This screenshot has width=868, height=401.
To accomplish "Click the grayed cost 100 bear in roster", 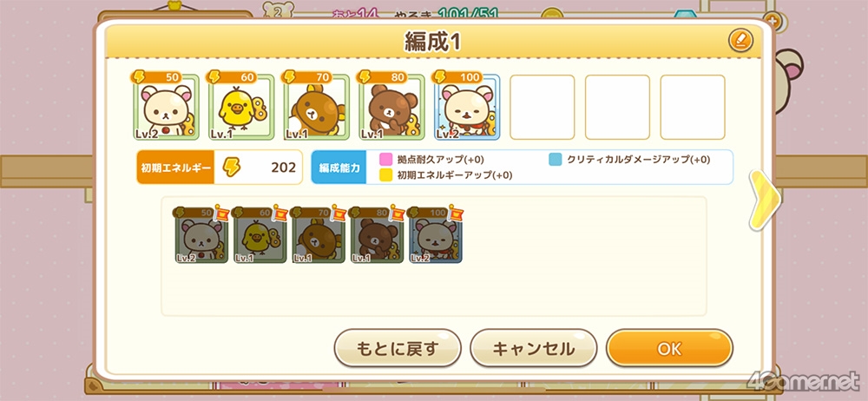I will [437, 235].
